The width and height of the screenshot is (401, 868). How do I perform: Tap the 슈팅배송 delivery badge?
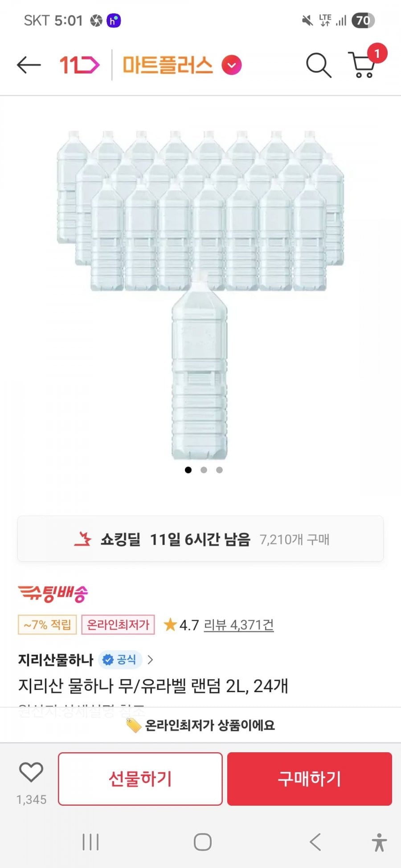tap(53, 593)
